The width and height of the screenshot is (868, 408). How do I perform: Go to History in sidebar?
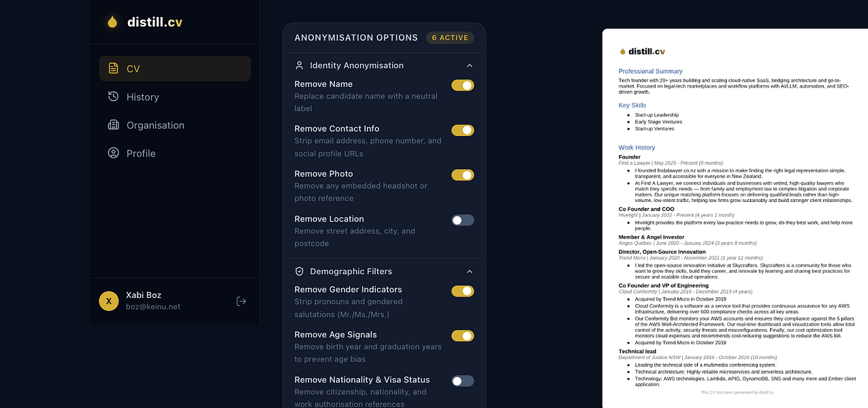coord(175,97)
